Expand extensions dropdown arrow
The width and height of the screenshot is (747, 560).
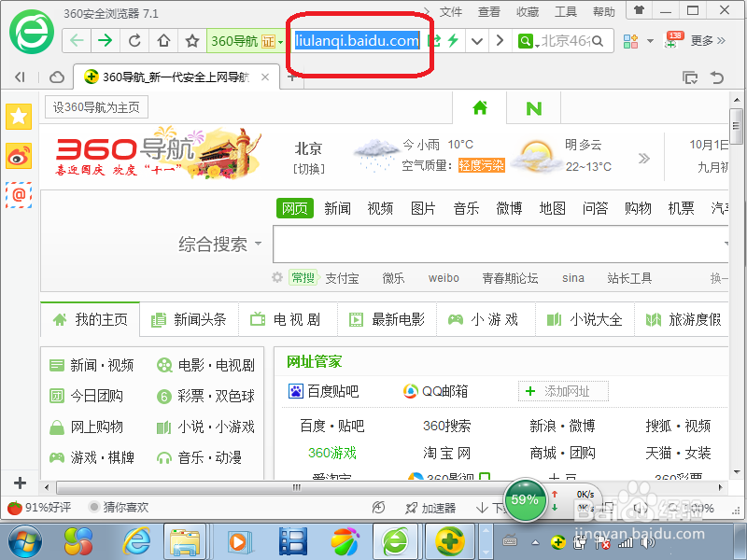click(x=650, y=41)
